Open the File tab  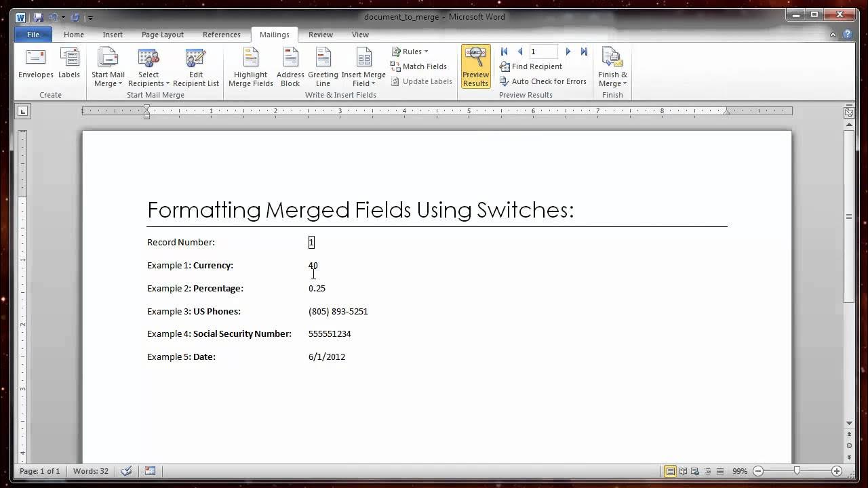tap(33, 35)
